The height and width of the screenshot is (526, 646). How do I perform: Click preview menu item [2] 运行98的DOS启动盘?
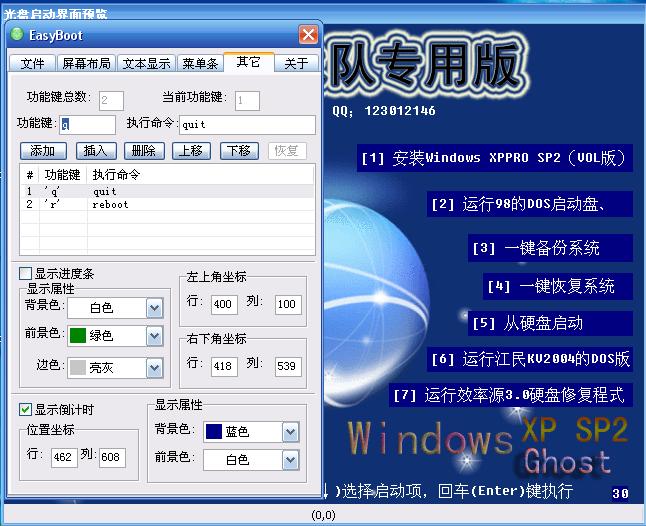(x=530, y=204)
